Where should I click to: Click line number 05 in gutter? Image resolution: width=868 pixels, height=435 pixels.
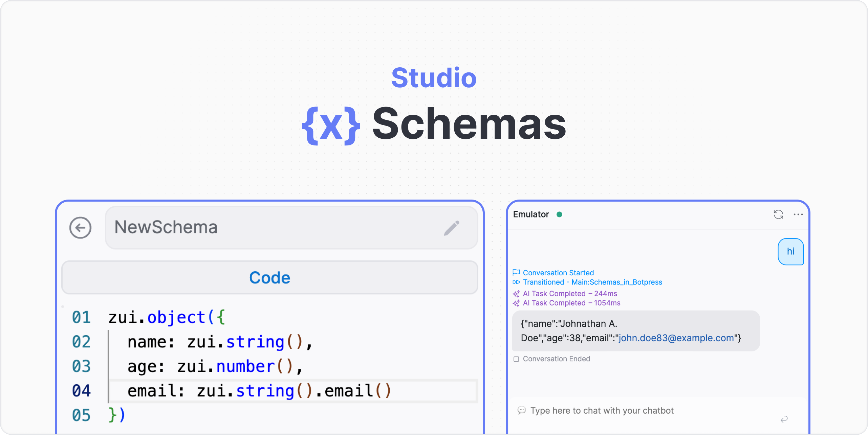click(81, 415)
